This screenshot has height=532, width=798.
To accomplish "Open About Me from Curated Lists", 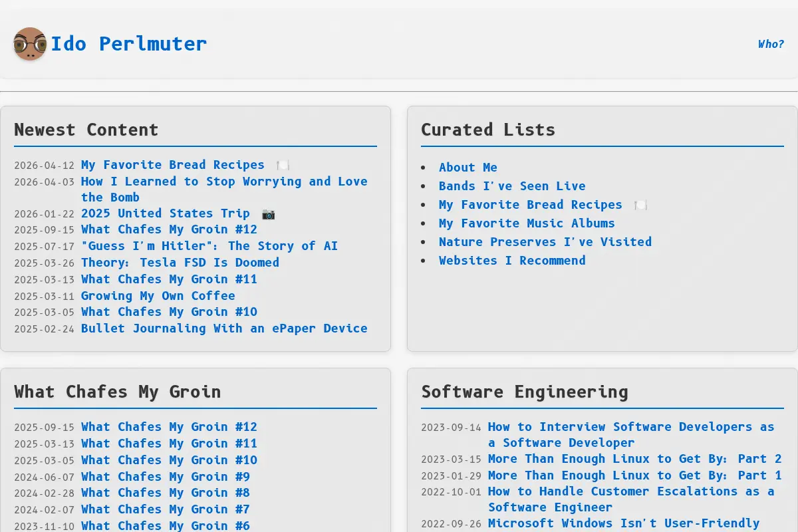I will pyautogui.click(x=468, y=168).
